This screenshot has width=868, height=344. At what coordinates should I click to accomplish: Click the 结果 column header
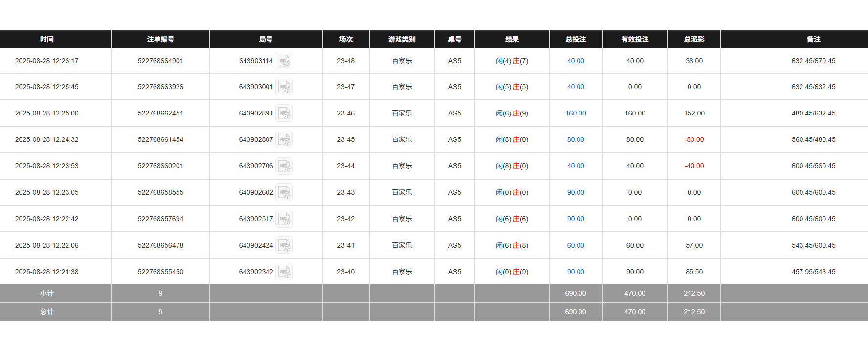(x=512, y=39)
